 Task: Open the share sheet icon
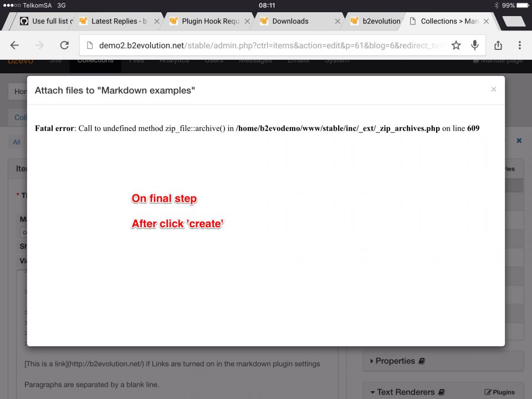[x=498, y=45]
